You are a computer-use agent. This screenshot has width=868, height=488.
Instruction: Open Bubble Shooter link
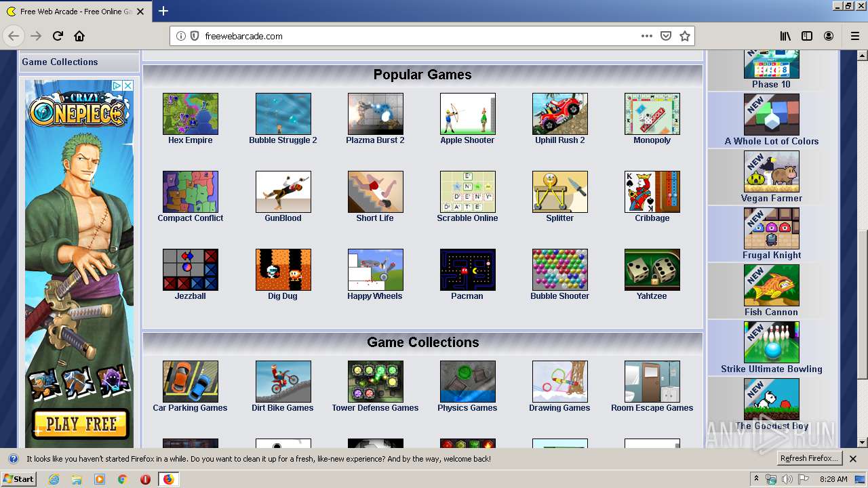[560, 296]
